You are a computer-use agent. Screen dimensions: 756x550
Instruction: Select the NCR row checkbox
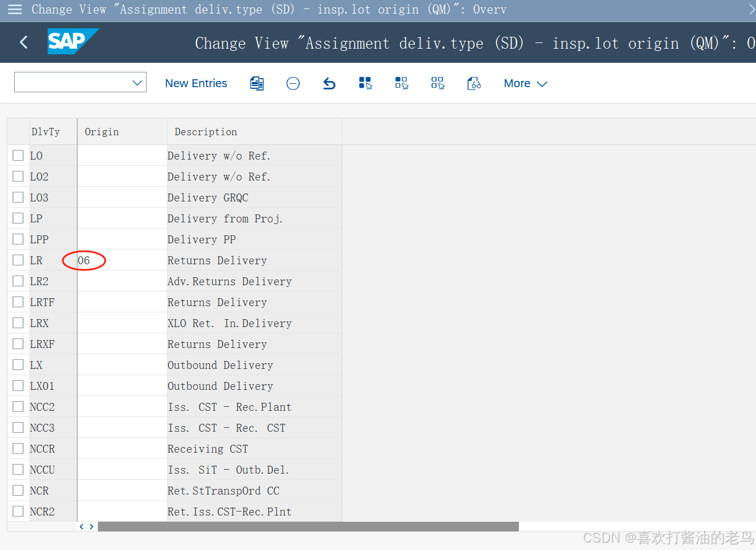click(x=18, y=490)
